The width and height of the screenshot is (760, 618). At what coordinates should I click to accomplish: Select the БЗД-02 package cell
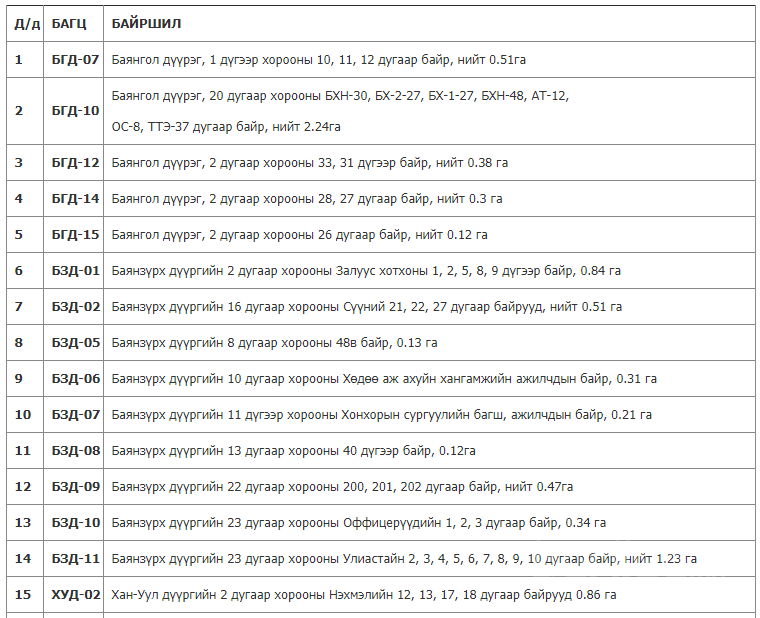(75, 307)
